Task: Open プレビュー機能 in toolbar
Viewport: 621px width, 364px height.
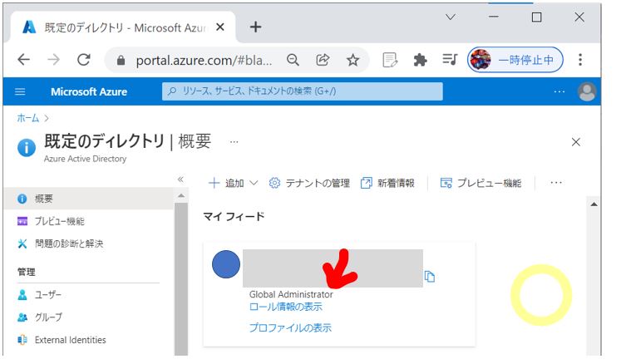Action: pyautogui.click(x=481, y=183)
